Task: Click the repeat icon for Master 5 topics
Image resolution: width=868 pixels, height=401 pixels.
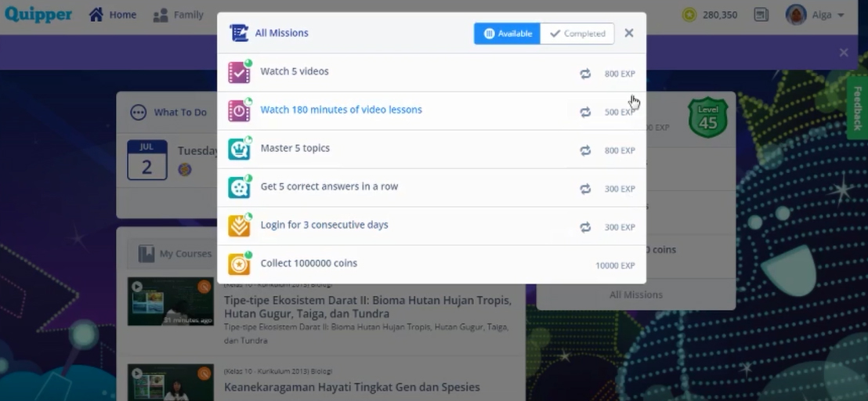Action: [585, 150]
